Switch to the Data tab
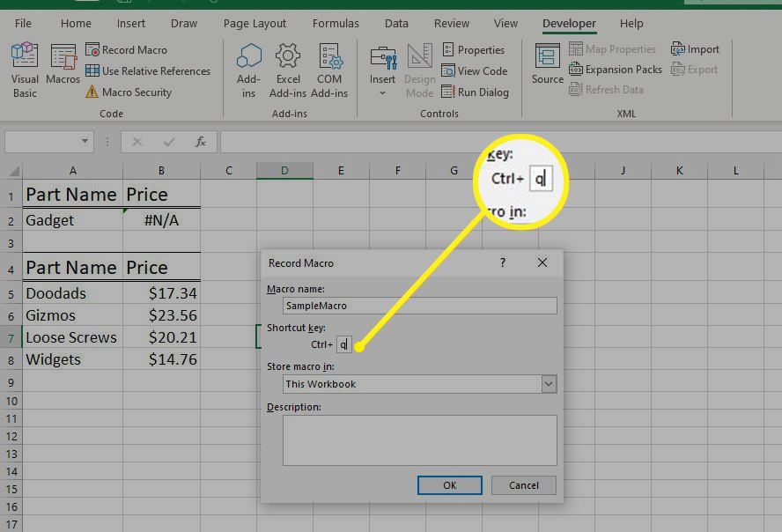782x532 pixels. (x=396, y=24)
